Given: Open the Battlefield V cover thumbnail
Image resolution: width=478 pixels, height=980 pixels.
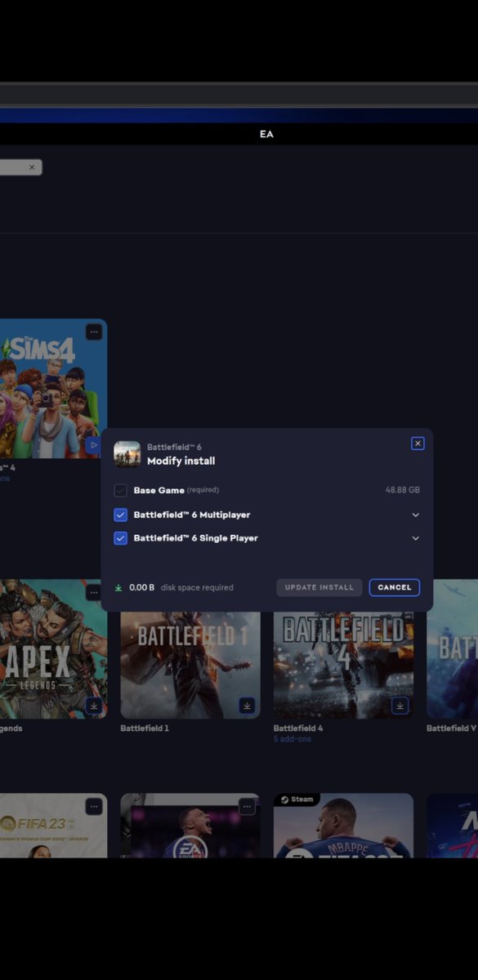Looking at the screenshot, I should click(x=452, y=649).
